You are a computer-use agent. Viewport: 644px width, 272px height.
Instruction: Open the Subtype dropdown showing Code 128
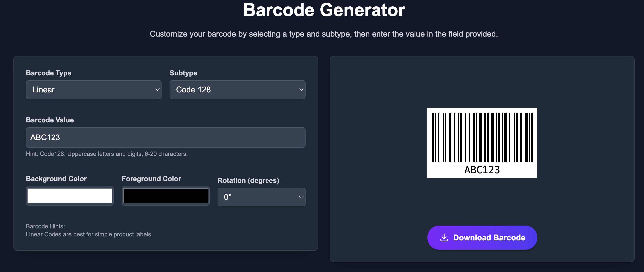pos(237,90)
